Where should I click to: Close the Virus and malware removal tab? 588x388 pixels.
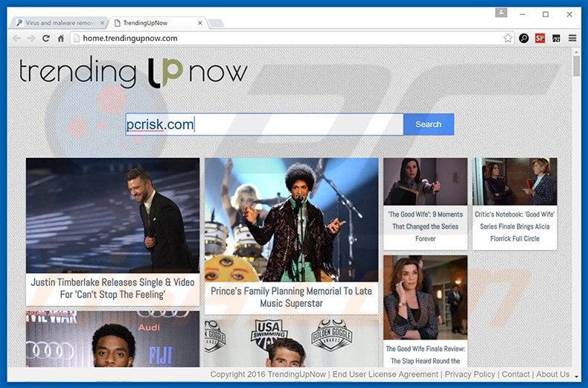(x=102, y=23)
